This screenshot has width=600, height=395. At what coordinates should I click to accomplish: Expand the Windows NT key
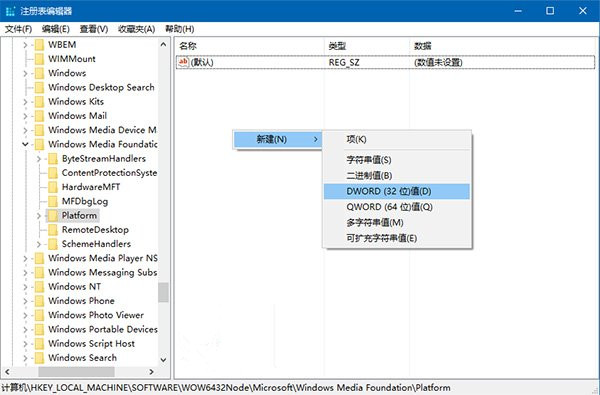[25, 287]
